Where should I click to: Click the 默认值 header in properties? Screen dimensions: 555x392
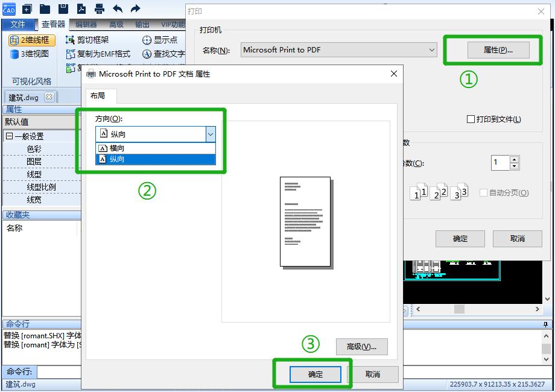(42, 122)
